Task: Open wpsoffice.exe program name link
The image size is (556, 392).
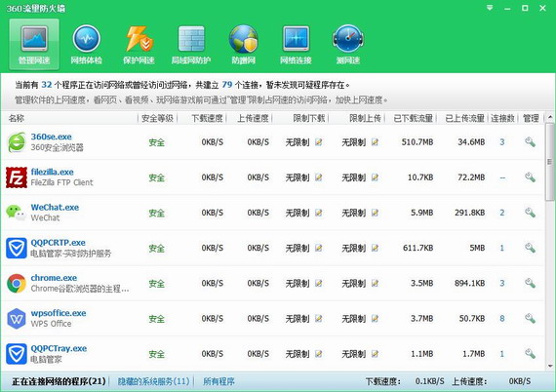Action: click(x=59, y=313)
